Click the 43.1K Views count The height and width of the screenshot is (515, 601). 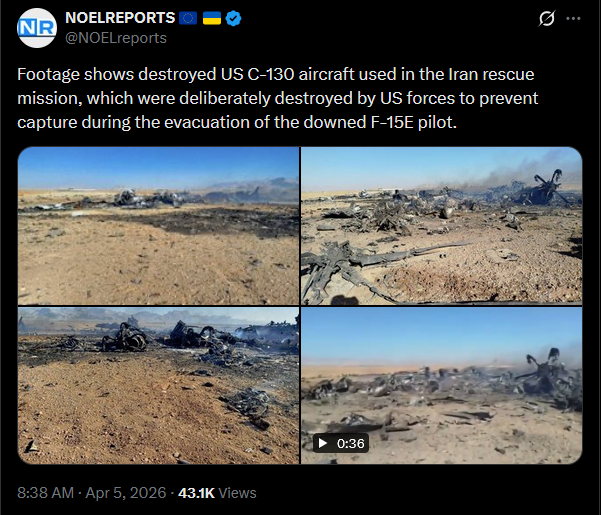tap(217, 493)
